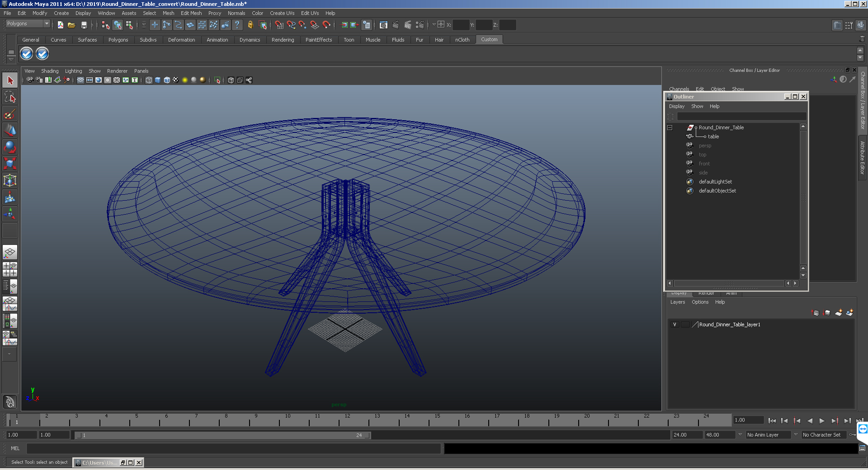Select the Scale tool red cube icon
868x470 pixels.
(x=10, y=163)
